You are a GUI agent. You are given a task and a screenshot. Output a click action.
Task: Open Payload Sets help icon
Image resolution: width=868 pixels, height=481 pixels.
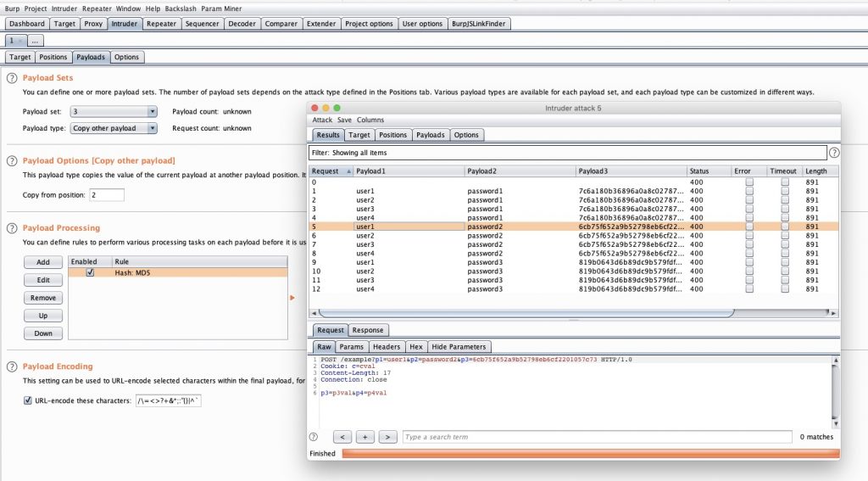(12, 78)
